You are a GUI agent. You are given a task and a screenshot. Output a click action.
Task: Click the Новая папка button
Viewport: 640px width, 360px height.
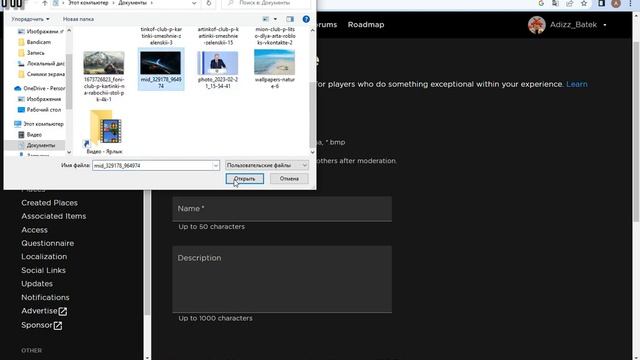point(78,19)
